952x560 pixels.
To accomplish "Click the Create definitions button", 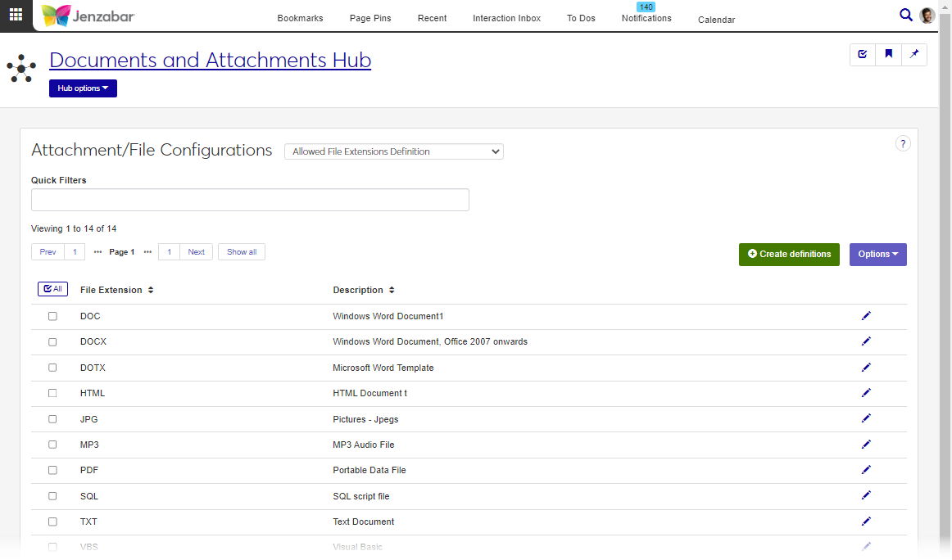I will (788, 255).
